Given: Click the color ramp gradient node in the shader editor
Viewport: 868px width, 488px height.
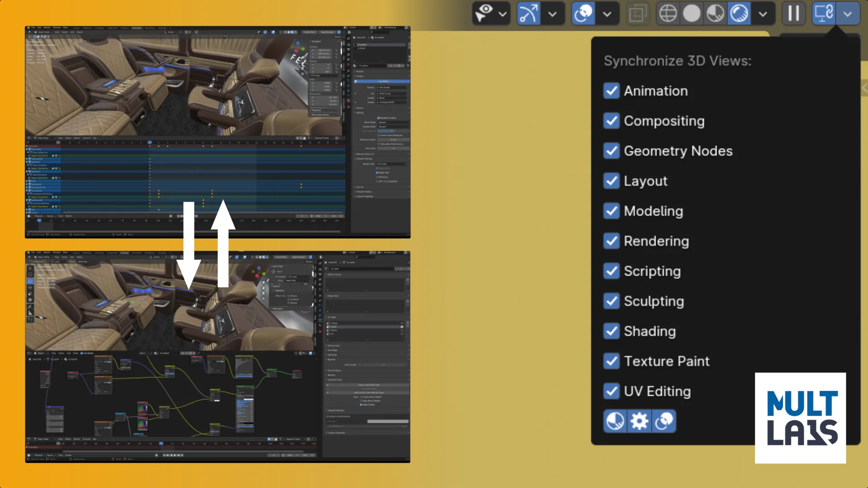Looking at the screenshot, I should [142, 409].
